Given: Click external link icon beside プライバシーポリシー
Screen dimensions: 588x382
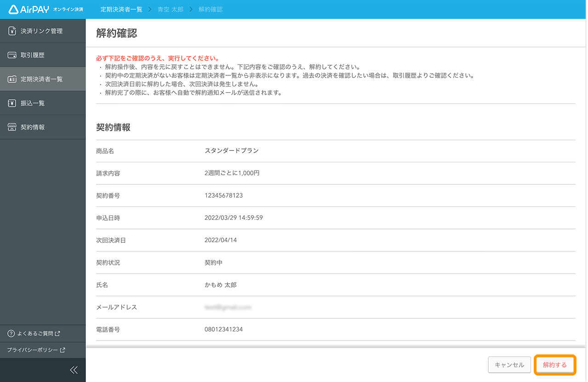Looking at the screenshot, I should [x=62, y=350].
